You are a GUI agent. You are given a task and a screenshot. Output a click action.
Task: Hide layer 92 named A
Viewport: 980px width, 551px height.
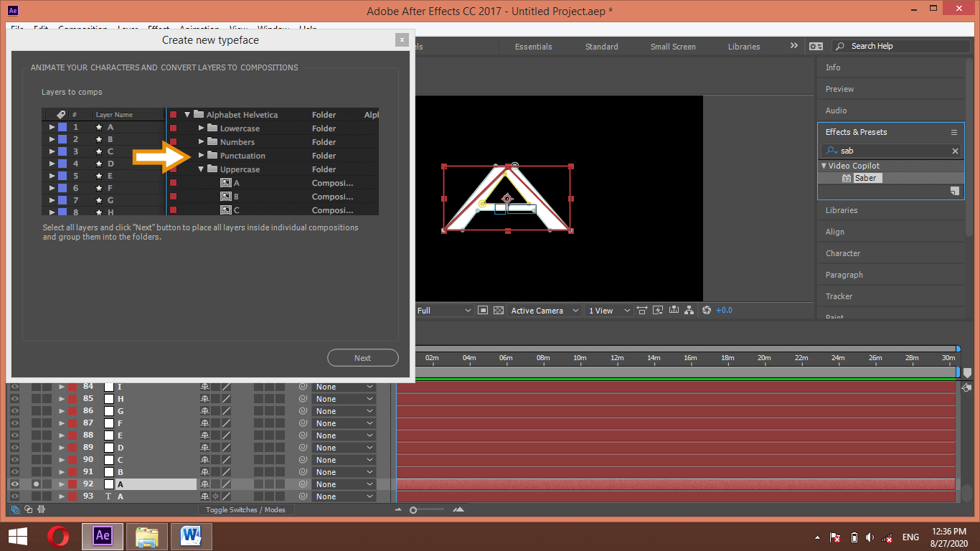pyautogui.click(x=14, y=484)
